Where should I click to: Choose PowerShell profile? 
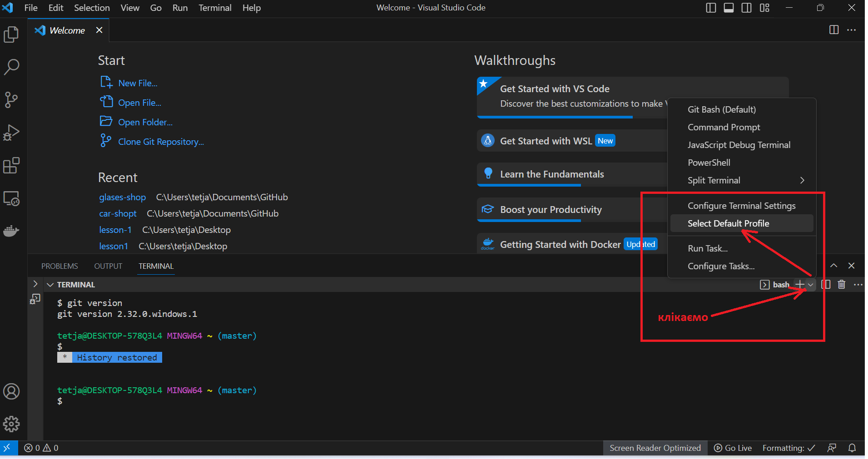click(x=742, y=163)
